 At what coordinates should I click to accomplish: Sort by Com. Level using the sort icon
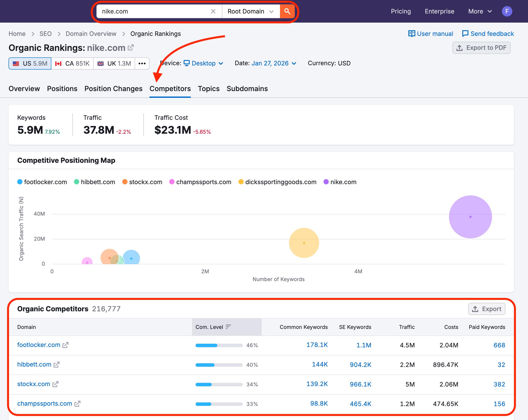(229, 327)
